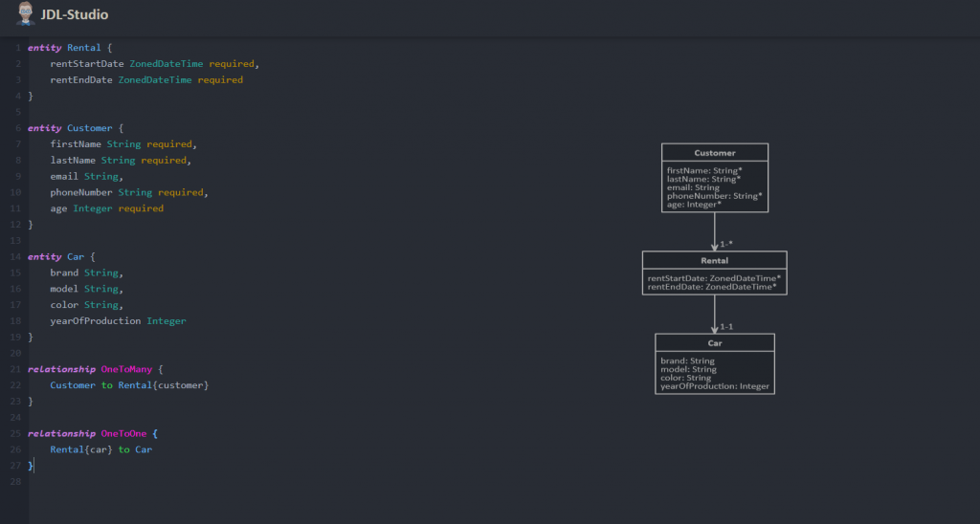Click "rentEndDate" field in the code editor
This screenshot has height=524, width=980.
81,80
